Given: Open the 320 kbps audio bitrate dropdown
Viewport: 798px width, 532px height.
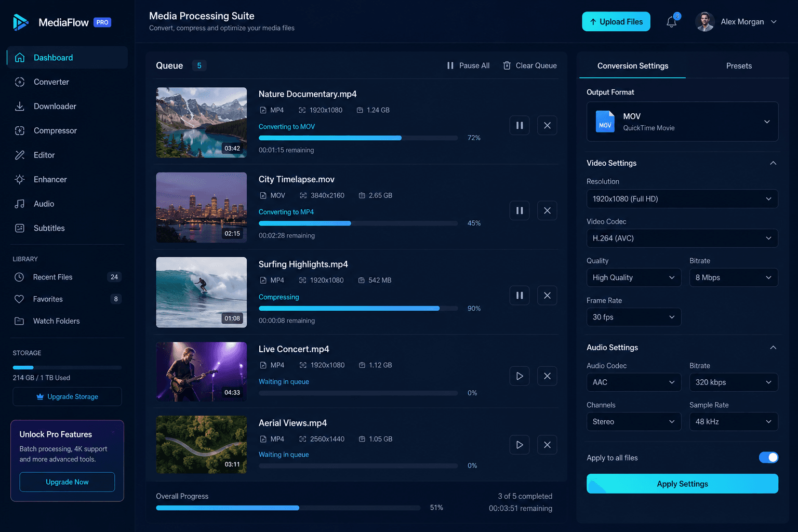Looking at the screenshot, I should (734, 382).
